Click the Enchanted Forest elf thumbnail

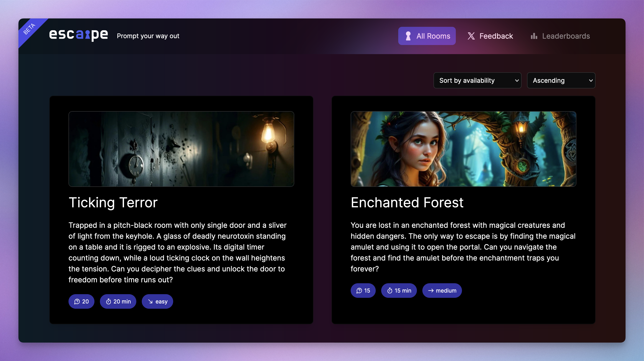click(463, 149)
